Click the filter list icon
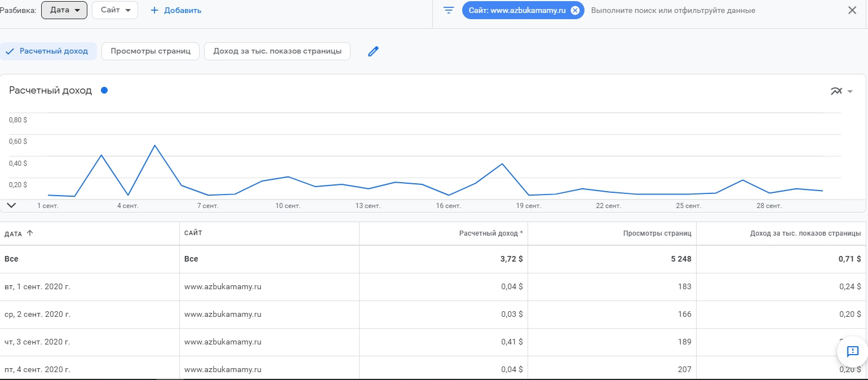 tap(449, 10)
